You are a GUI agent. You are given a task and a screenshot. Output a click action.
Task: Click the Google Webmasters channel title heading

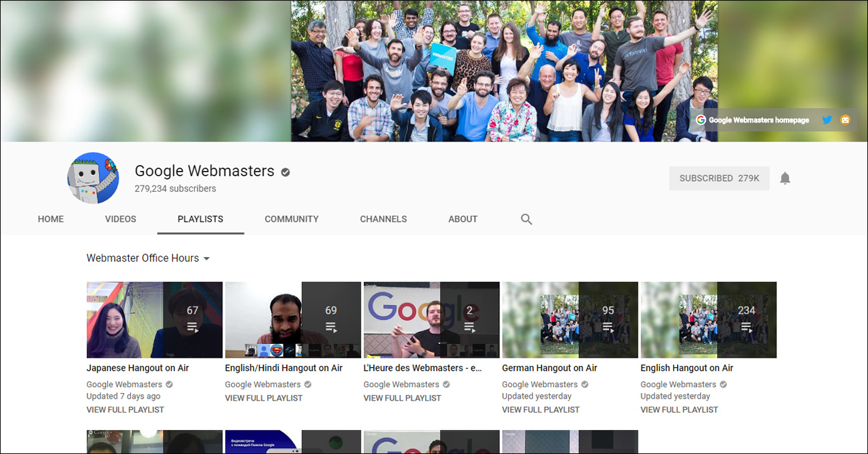(204, 171)
